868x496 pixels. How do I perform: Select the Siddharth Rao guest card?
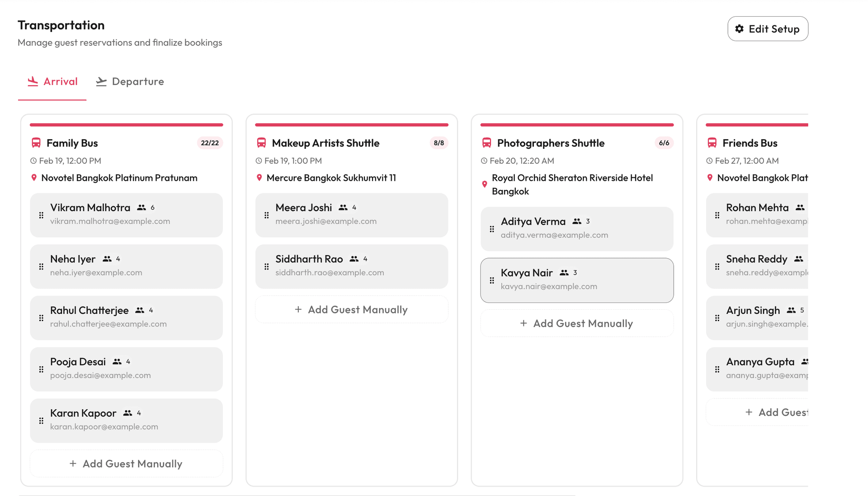click(351, 266)
